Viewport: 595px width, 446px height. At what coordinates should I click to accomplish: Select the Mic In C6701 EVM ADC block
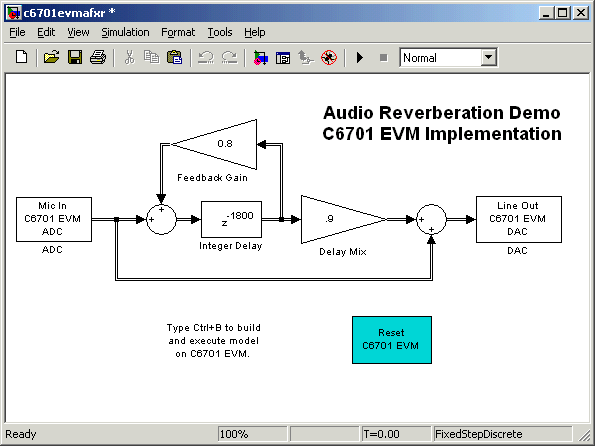[x=54, y=219]
